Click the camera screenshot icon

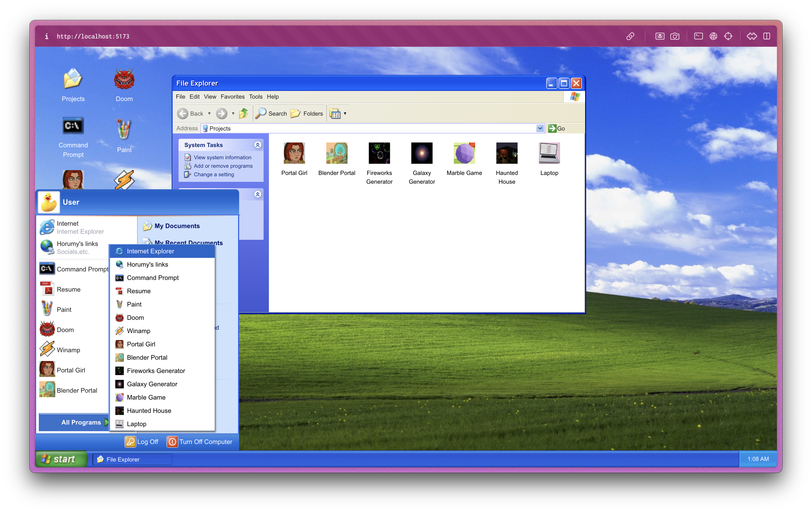tap(674, 36)
